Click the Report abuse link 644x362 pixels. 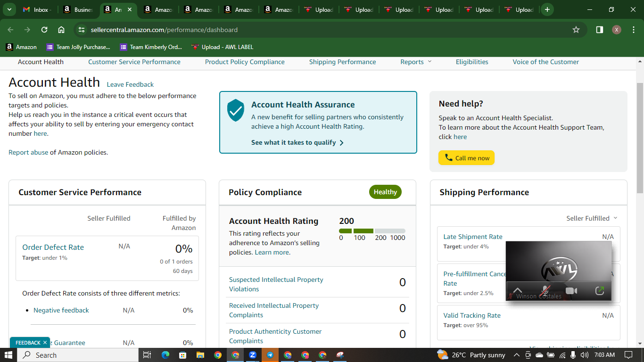tap(28, 152)
